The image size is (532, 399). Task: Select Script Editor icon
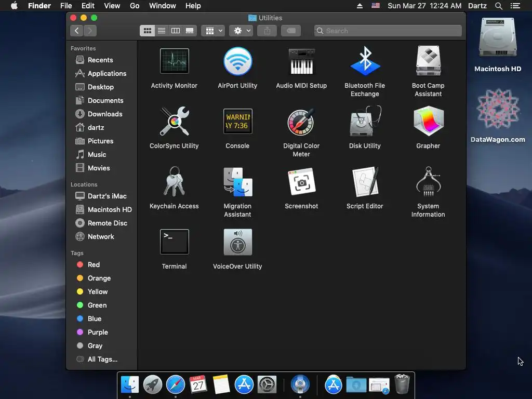365,181
